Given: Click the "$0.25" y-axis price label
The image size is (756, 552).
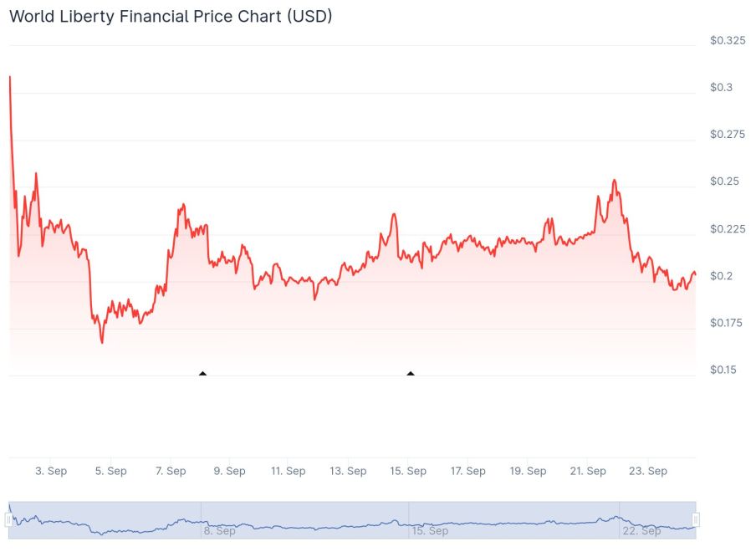Looking at the screenshot, I should pos(724,181).
